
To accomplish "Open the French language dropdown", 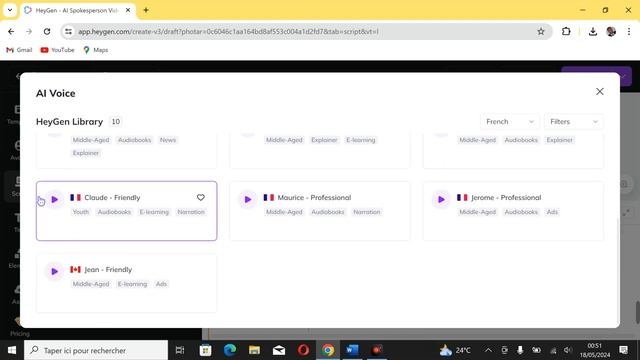I will pos(509,122).
